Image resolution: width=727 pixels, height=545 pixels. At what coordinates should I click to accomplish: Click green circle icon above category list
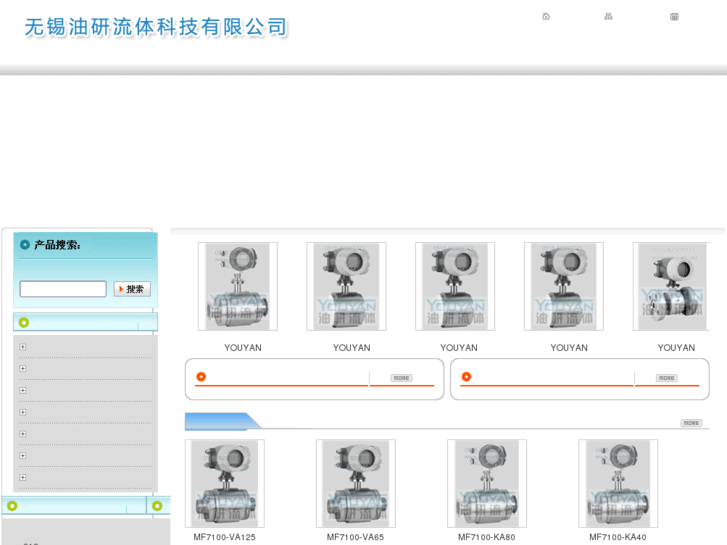24,322
